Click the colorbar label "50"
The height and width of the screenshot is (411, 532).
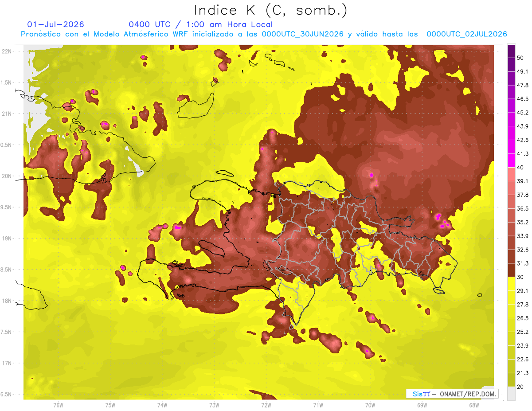coord(521,58)
